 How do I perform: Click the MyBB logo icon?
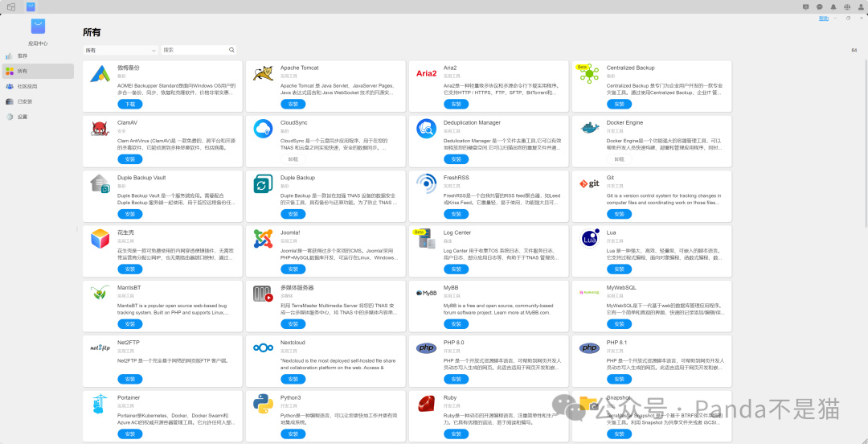[x=426, y=293]
